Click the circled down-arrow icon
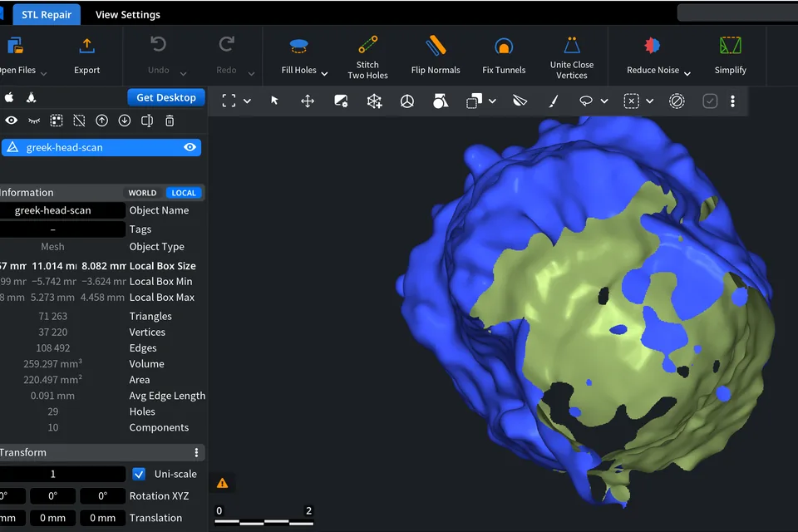798x532 pixels. [125, 121]
